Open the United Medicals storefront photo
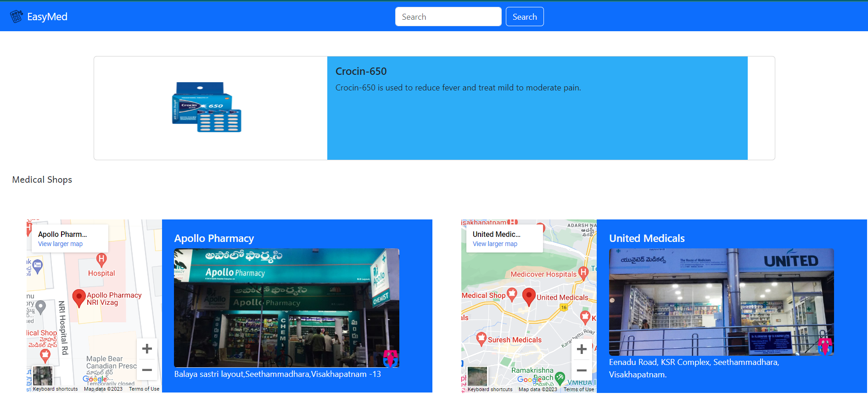Image resolution: width=868 pixels, height=415 pixels. 722,302
